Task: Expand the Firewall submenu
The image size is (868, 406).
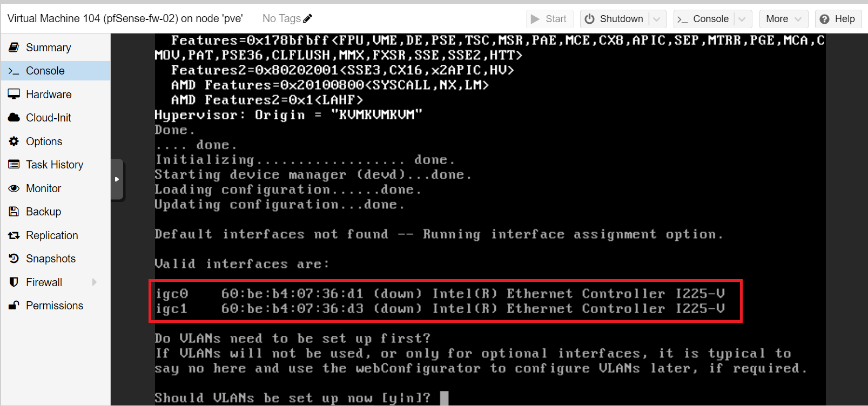Action: click(95, 282)
